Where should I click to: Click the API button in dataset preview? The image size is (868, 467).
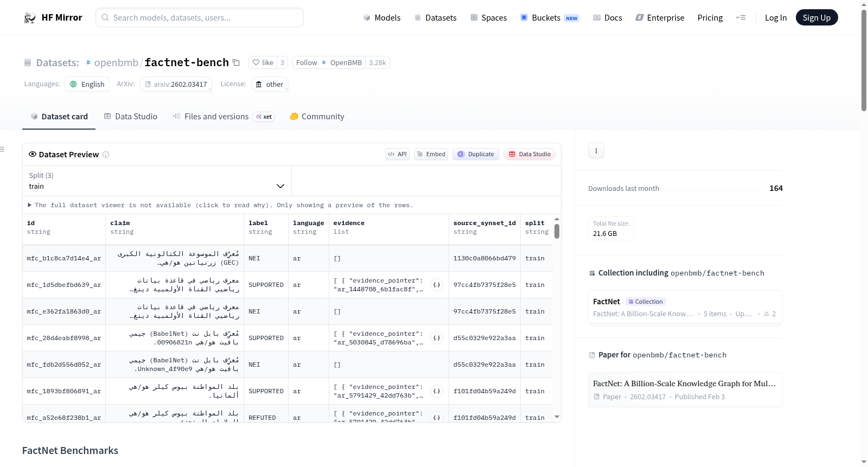tap(397, 154)
